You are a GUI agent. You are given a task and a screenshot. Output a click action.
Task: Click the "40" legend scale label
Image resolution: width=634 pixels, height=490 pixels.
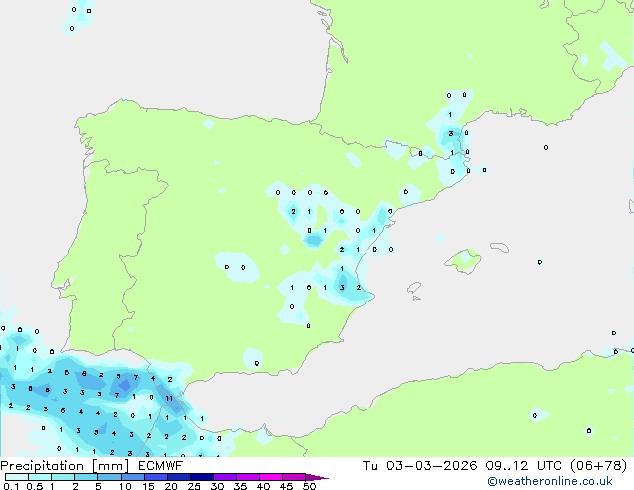coord(263,486)
